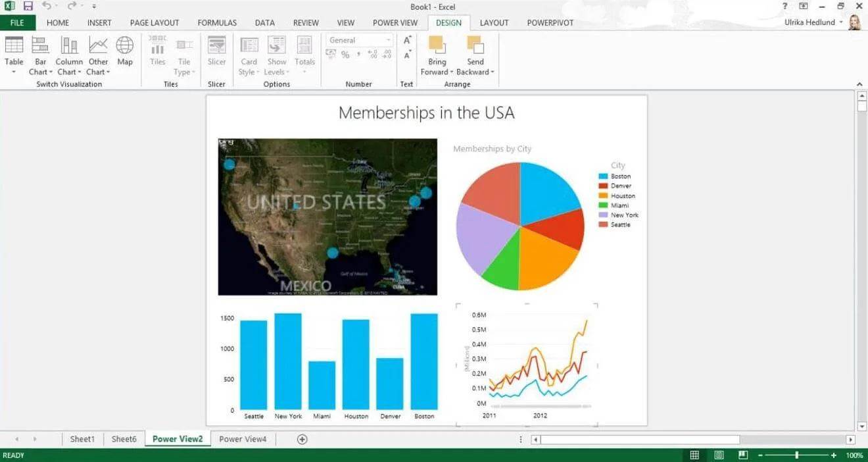Screen dimensions: 868x462
Task: Select the Memberships in the USA title
Action: (426, 113)
